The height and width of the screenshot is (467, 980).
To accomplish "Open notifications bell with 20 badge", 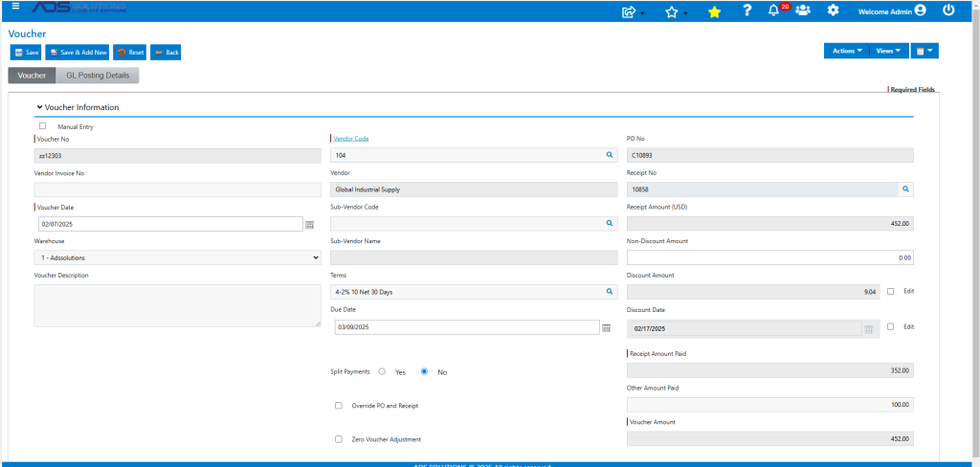I will 773,10.
